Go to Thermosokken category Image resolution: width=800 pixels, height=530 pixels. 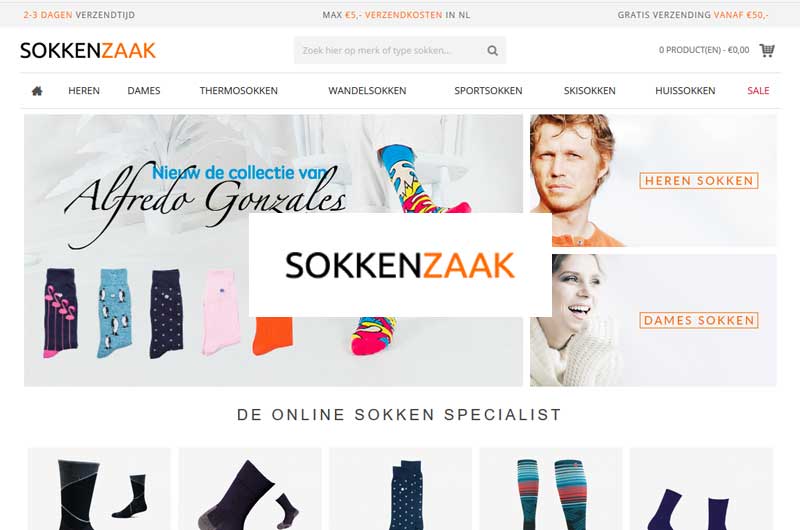(x=239, y=91)
